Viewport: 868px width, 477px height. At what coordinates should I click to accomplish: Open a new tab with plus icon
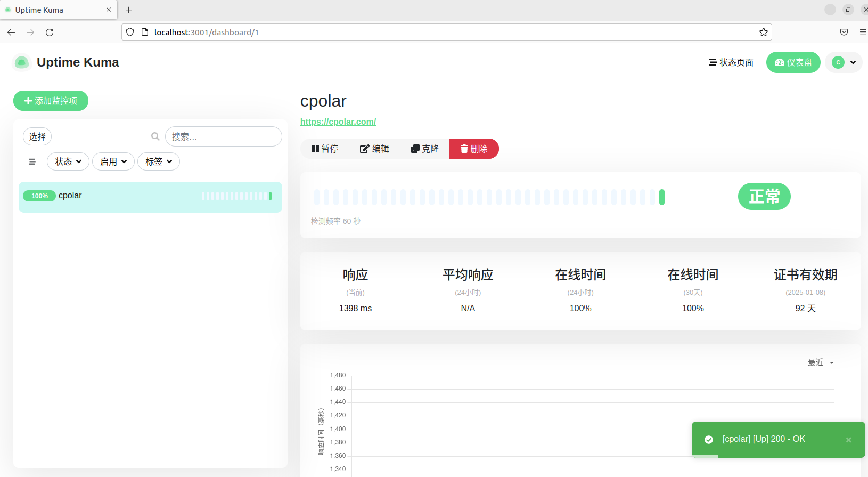(128, 10)
